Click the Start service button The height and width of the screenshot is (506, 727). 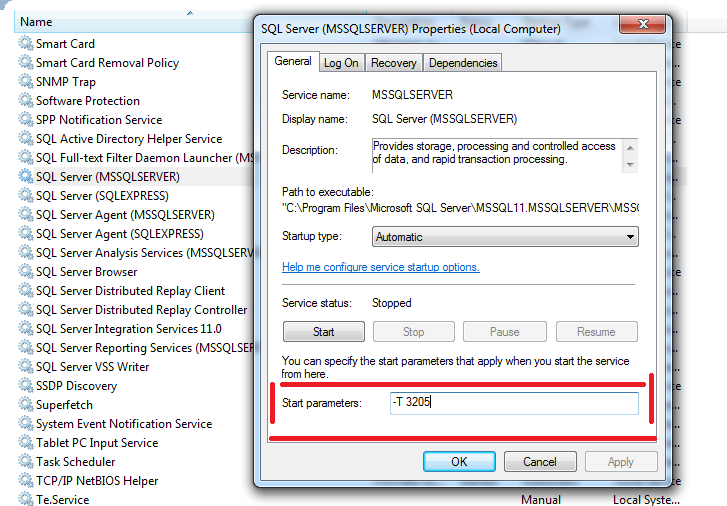click(x=324, y=332)
